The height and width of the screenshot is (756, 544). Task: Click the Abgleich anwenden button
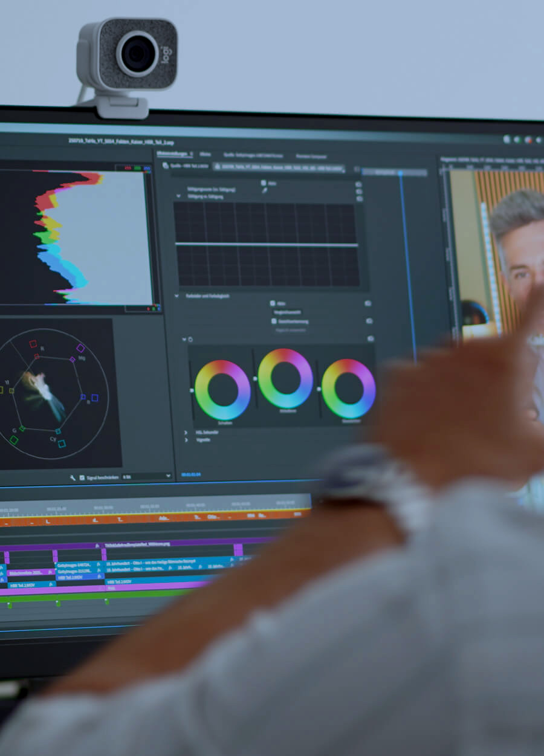pos(291,330)
